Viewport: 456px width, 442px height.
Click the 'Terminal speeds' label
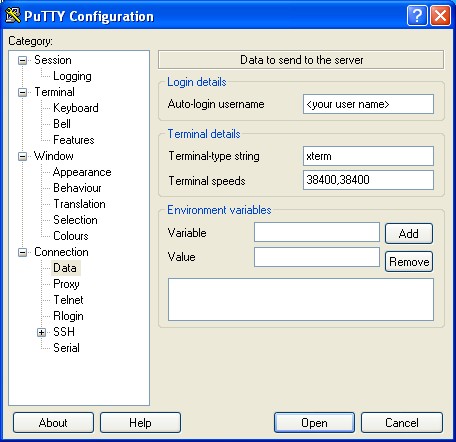pyautogui.click(x=207, y=181)
